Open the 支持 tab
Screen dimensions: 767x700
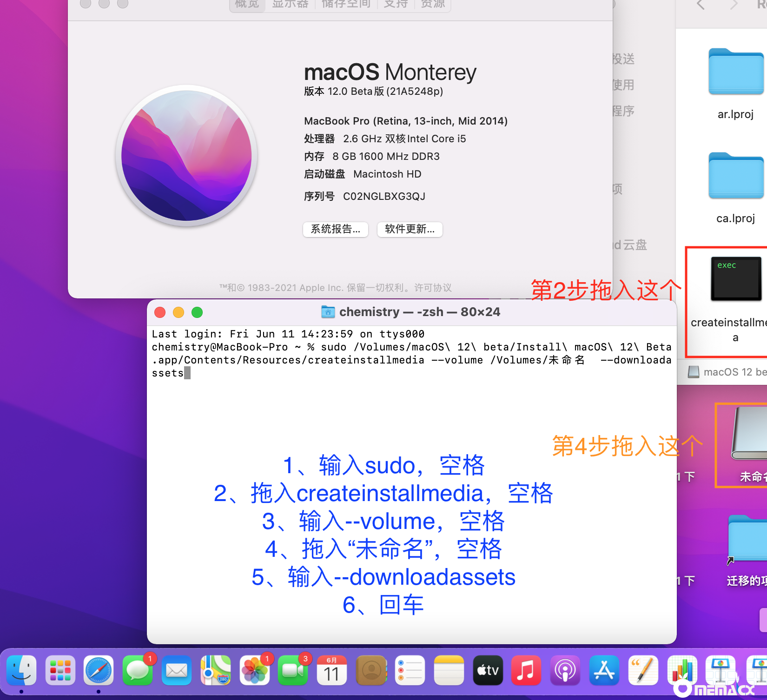coord(396,4)
